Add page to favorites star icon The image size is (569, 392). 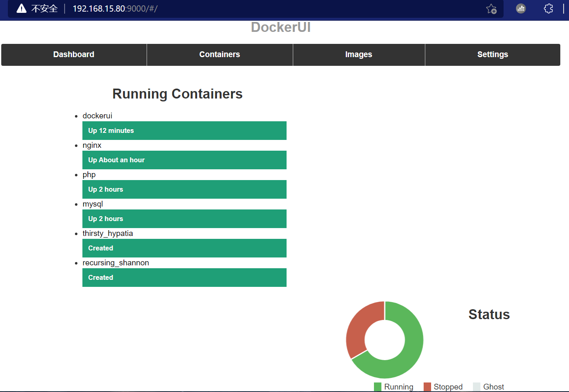(x=492, y=9)
